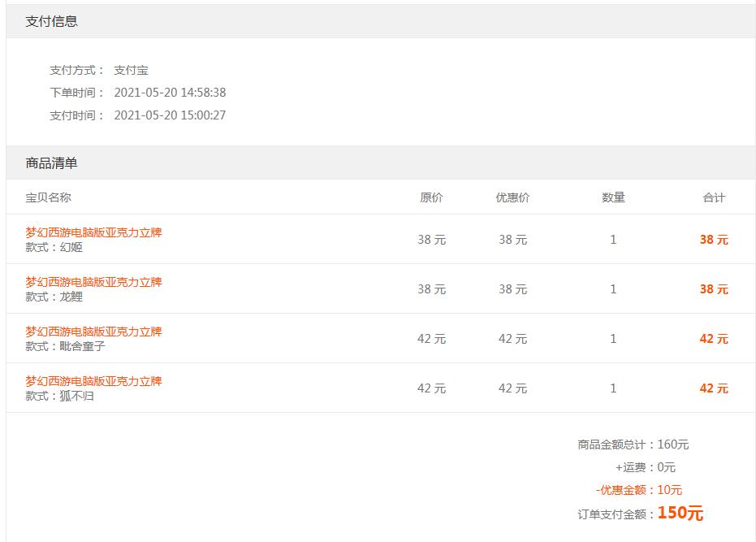Click quantity 1 in 龙鲤 row
This screenshot has width=756, height=542.
(x=613, y=289)
